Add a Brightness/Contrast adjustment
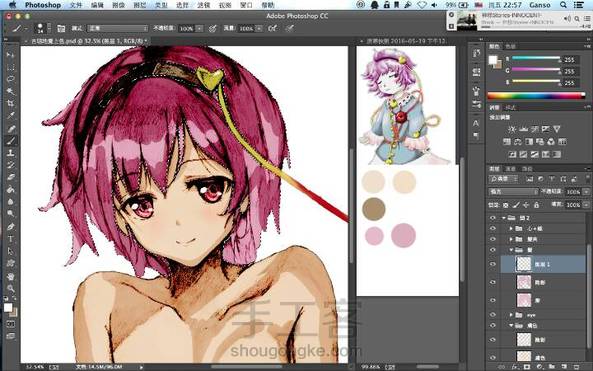This screenshot has height=371, width=593. coord(512,129)
